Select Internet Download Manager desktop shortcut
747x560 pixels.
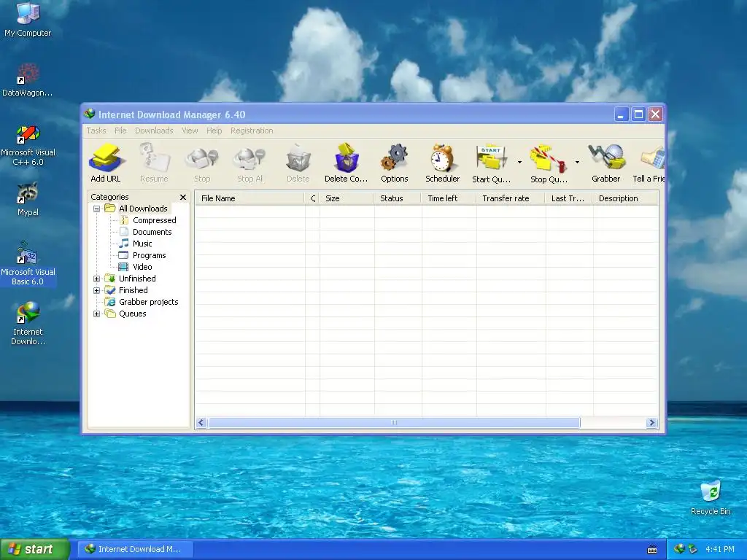click(28, 323)
